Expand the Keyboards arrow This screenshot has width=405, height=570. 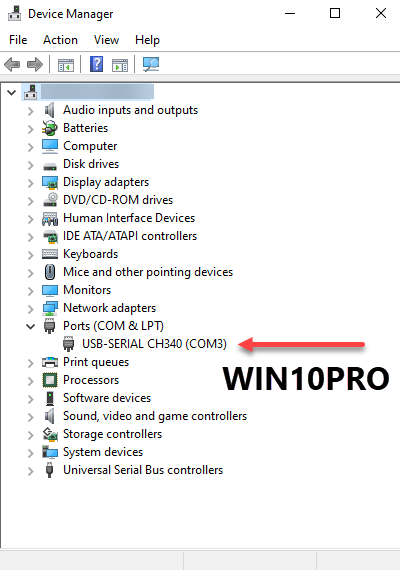[x=31, y=255]
